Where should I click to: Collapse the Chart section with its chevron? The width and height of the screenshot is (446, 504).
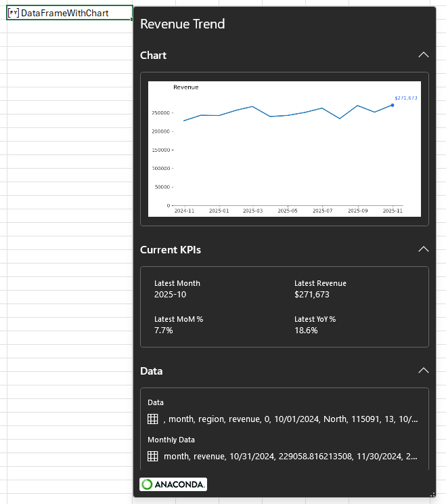[x=423, y=55]
